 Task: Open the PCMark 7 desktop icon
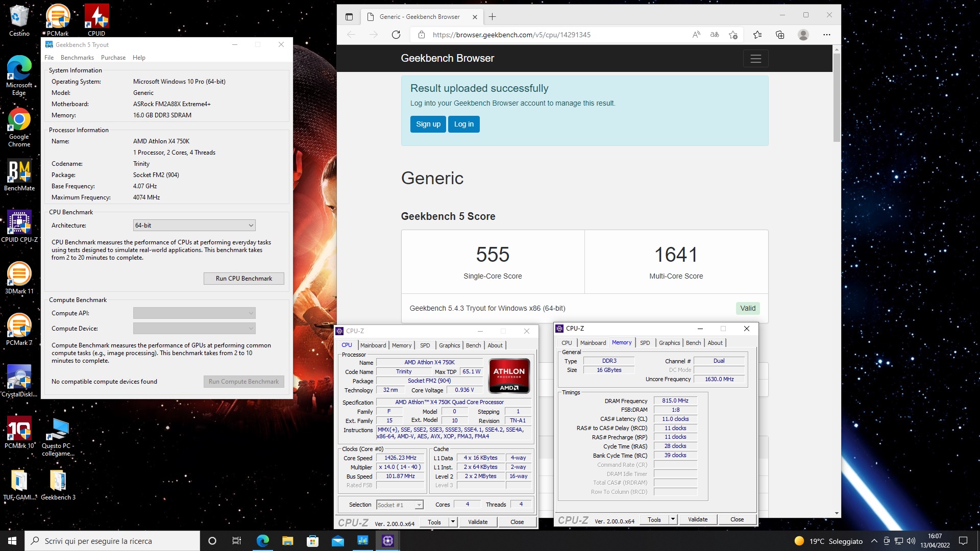click(19, 330)
